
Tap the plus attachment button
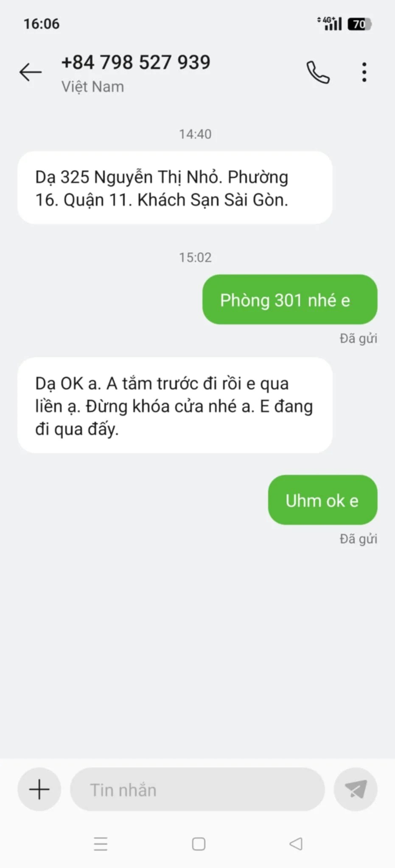39,789
